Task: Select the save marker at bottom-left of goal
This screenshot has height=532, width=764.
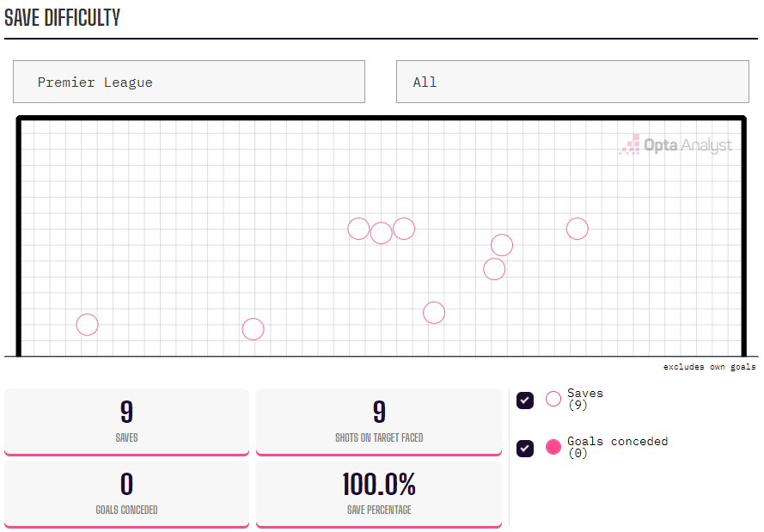Action: click(87, 325)
